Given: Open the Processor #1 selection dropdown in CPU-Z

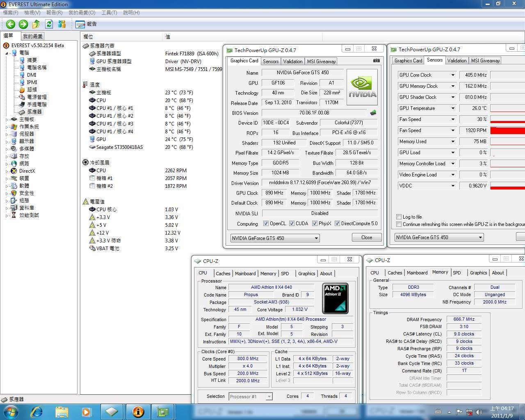Looking at the screenshot, I should point(269,397).
